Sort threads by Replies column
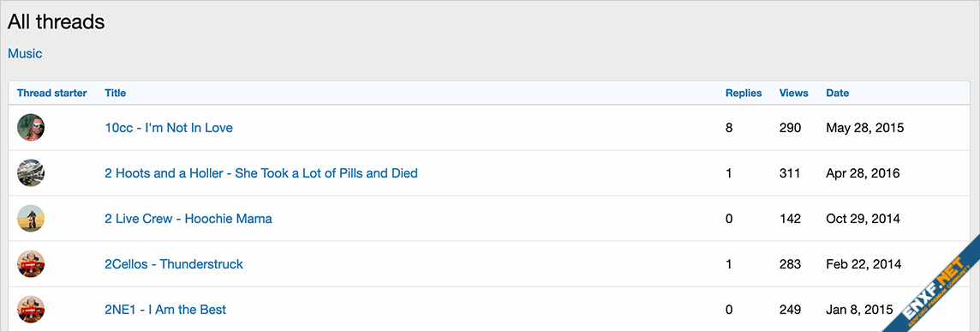The height and width of the screenshot is (332, 980). pos(744,93)
